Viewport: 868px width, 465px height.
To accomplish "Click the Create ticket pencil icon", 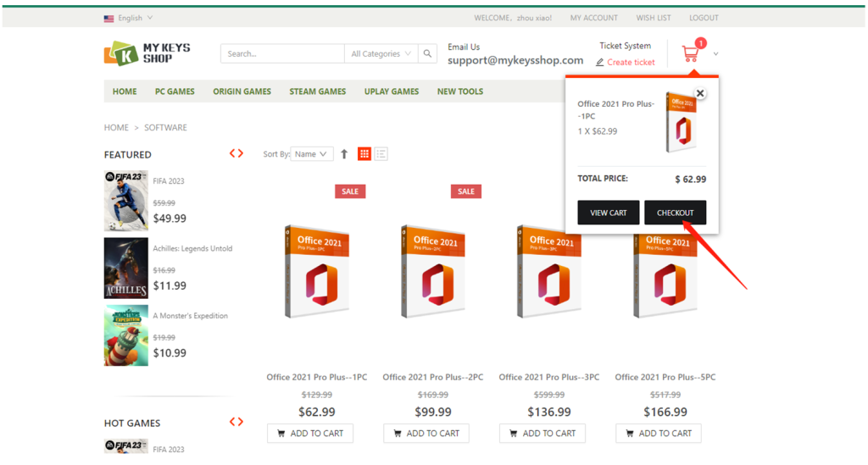I will coord(599,63).
